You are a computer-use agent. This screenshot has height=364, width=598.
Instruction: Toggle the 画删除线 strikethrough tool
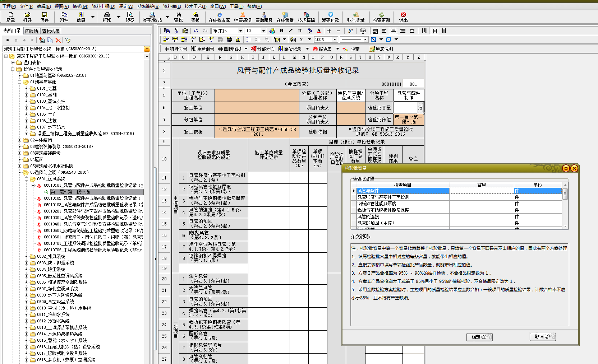(x=230, y=49)
